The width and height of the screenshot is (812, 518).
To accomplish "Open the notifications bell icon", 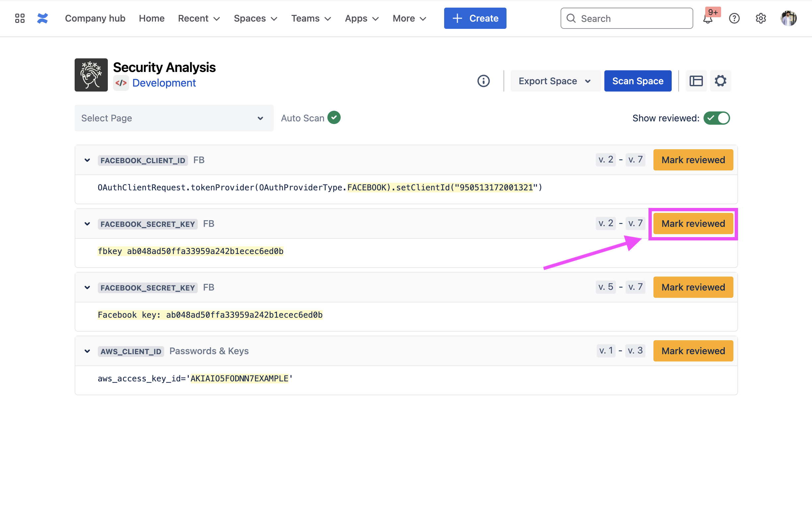I will pos(708,19).
